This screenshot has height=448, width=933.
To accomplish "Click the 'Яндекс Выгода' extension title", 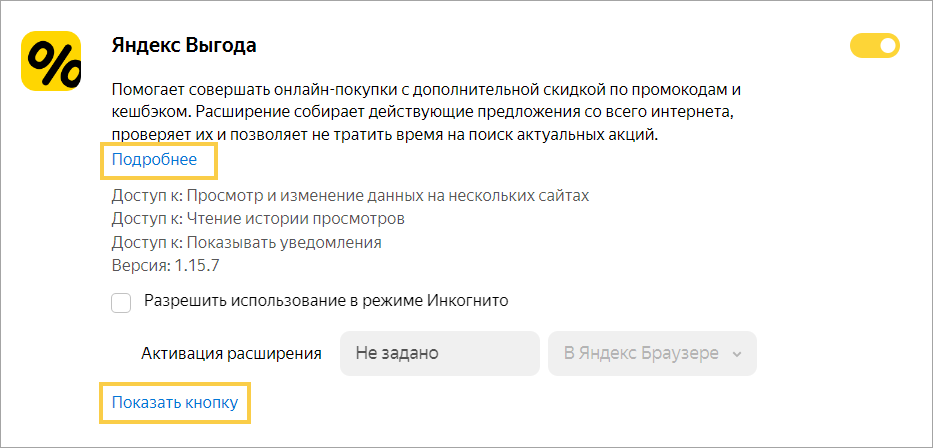I will [x=184, y=45].
